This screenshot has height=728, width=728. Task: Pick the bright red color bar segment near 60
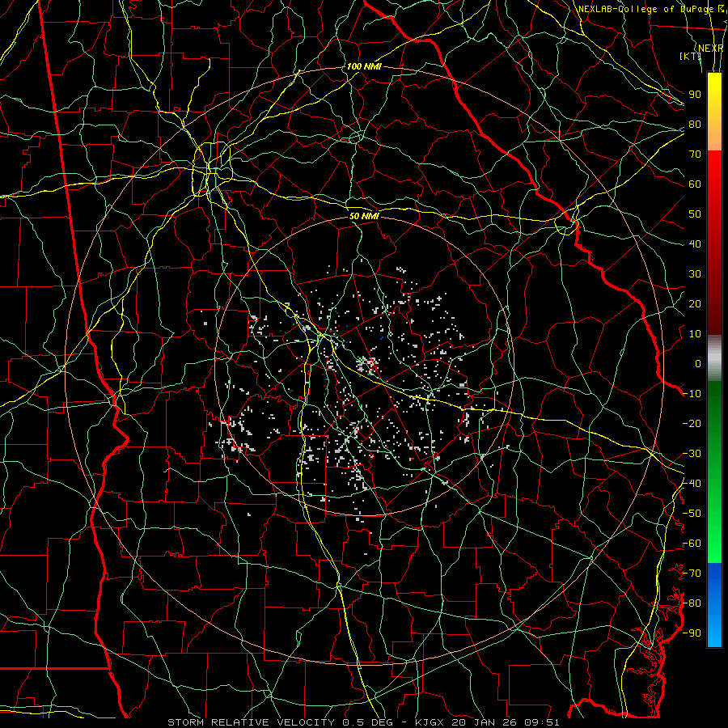(714, 179)
